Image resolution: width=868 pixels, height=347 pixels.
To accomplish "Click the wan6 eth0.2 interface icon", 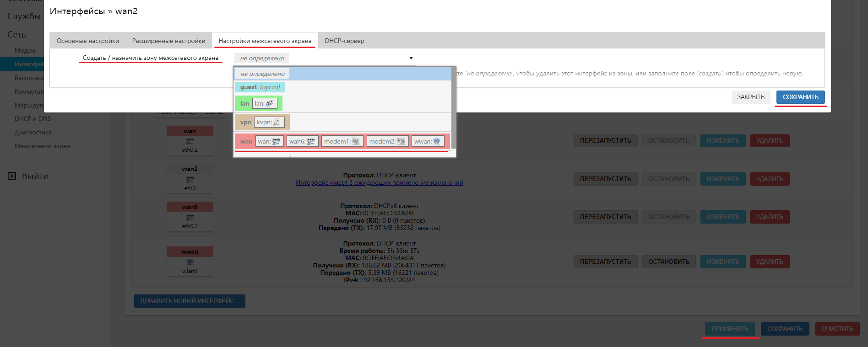I will tap(190, 218).
